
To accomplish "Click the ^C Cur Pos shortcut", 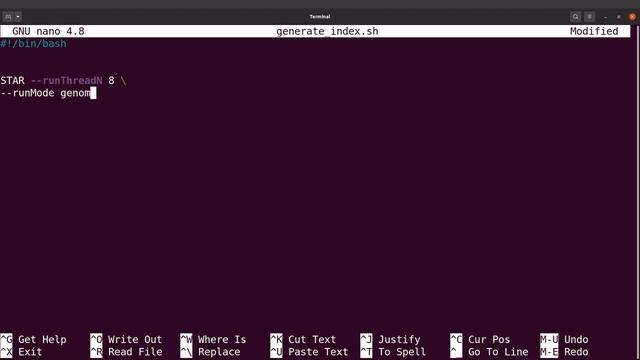I will (480, 340).
